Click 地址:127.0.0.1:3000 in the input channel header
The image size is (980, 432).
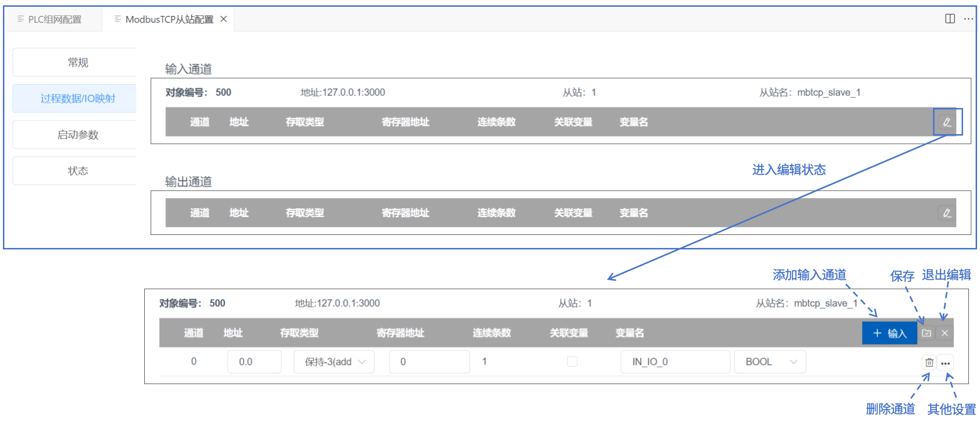[x=343, y=93]
